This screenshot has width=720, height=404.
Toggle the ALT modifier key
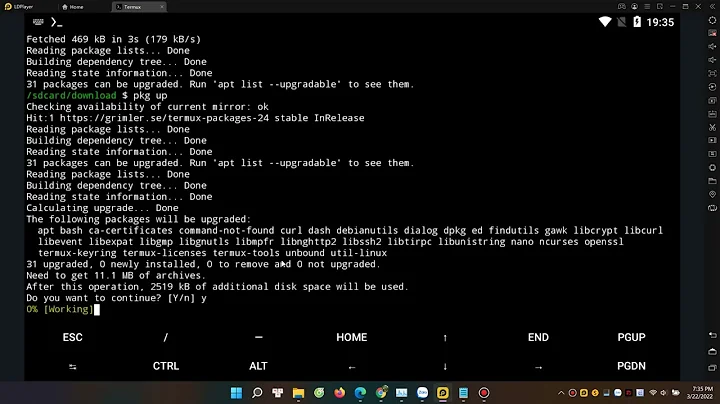pos(259,366)
